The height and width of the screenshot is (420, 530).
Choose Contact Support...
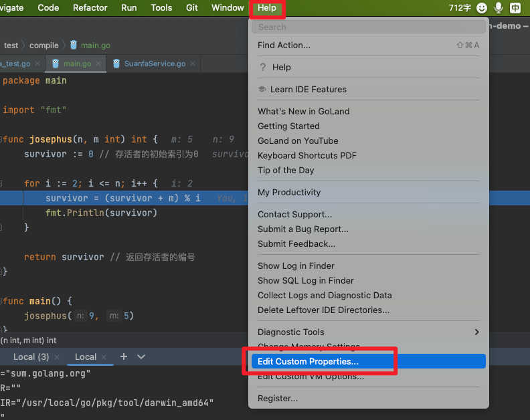pyautogui.click(x=369, y=215)
